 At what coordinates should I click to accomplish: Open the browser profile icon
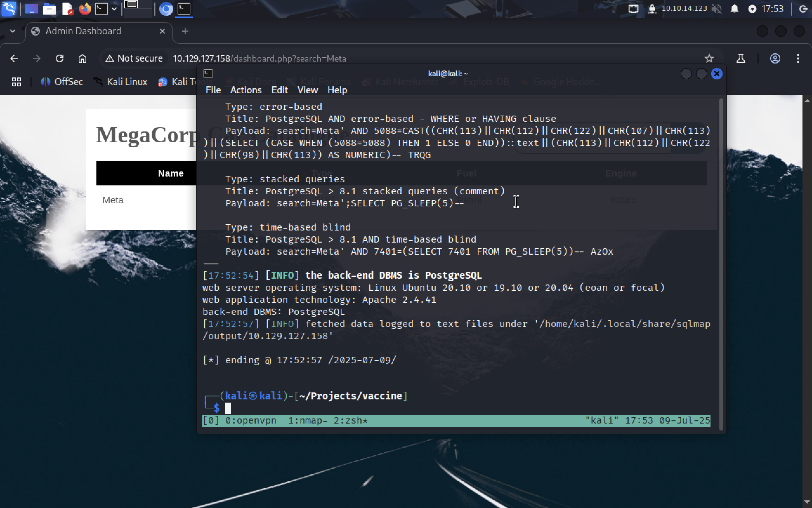(x=775, y=58)
